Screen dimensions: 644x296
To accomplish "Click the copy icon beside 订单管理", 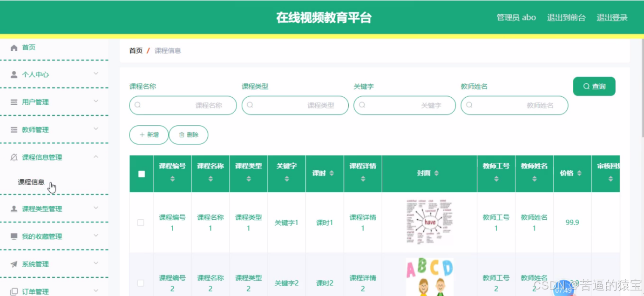I will pyautogui.click(x=14, y=292).
